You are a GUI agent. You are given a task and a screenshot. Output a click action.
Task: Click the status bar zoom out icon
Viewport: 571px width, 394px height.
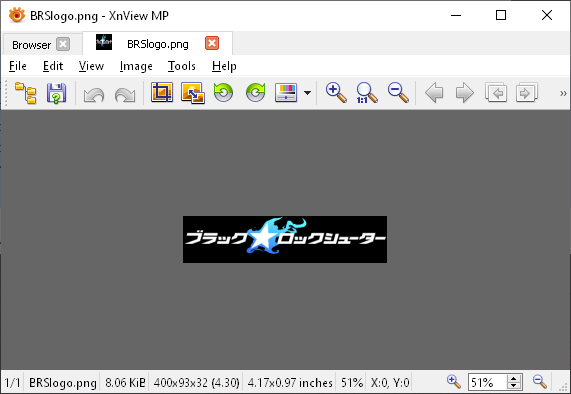[x=540, y=382]
